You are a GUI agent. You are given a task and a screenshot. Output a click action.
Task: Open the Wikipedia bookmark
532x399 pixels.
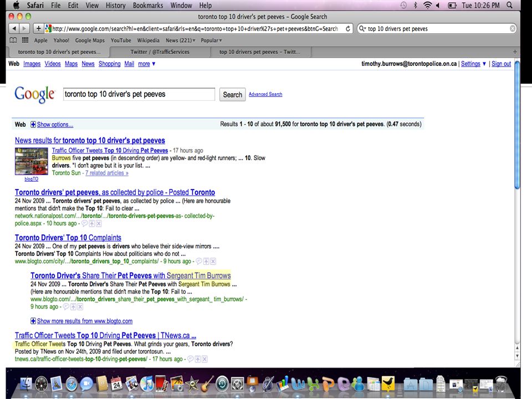(x=148, y=40)
